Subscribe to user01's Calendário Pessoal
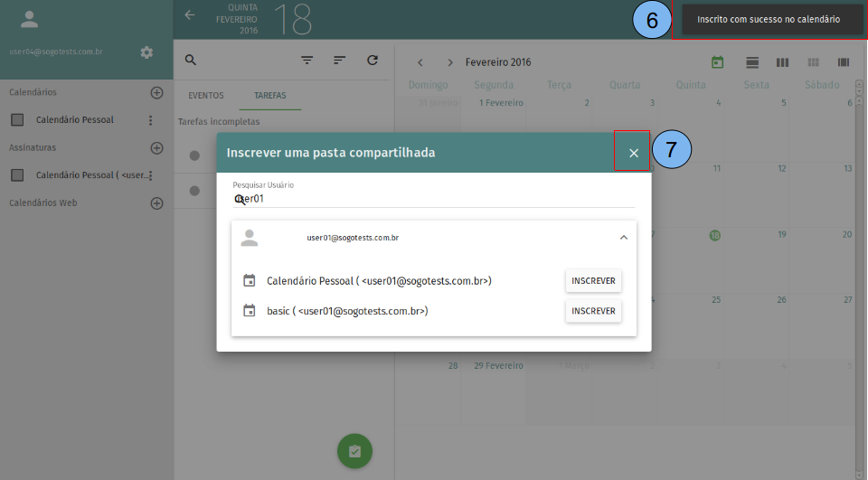 point(593,281)
